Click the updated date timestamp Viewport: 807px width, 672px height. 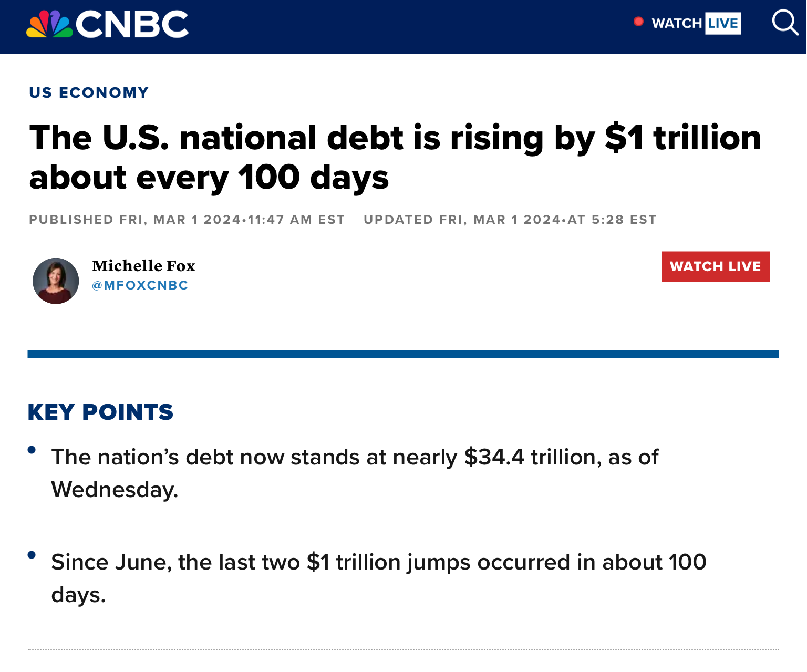pyautogui.click(x=510, y=220)
